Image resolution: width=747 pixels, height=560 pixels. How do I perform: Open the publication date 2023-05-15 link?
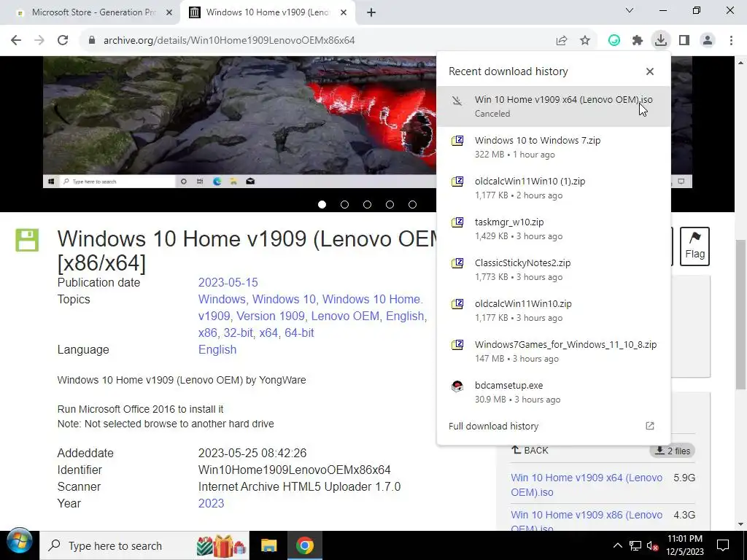[x=228, y=282]
